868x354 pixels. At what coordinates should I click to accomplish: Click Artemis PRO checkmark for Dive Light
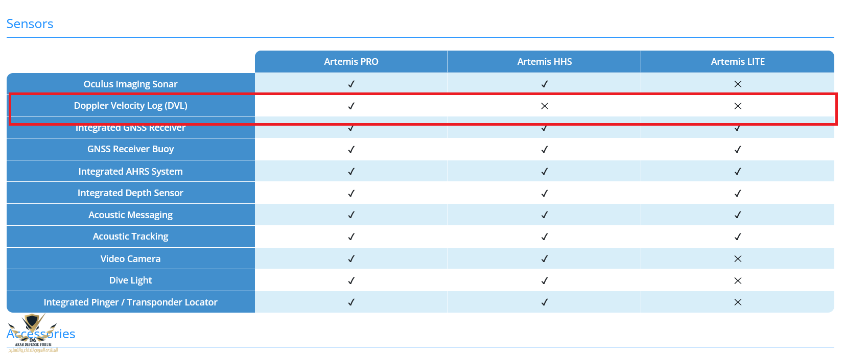[x=351, y=281]
